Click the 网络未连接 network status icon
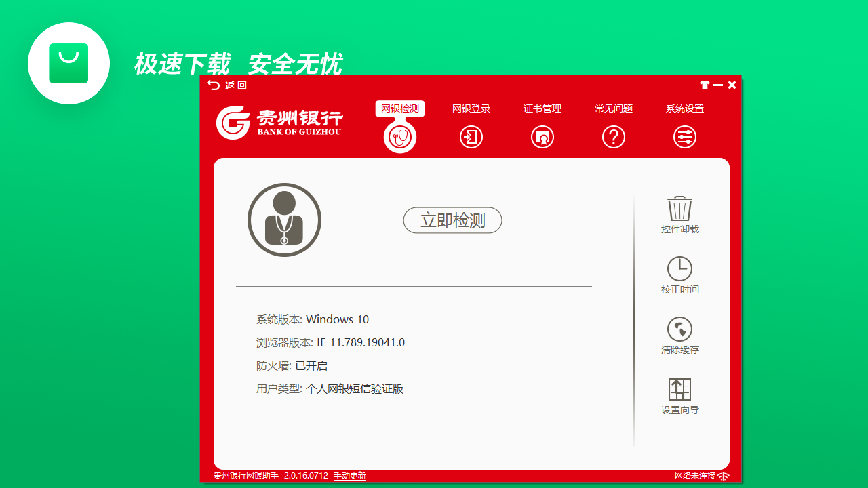This screenshot has height=488, width=868. pos(724,476)
